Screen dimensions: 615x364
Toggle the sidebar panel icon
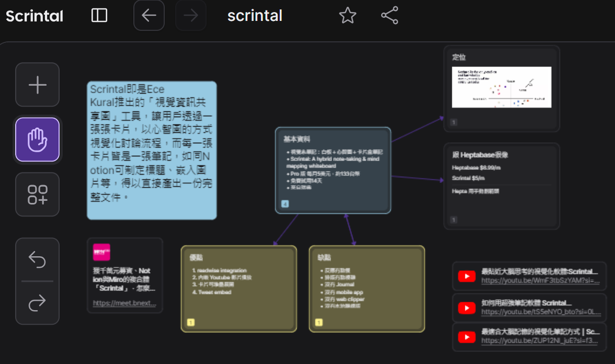point(99,16)
